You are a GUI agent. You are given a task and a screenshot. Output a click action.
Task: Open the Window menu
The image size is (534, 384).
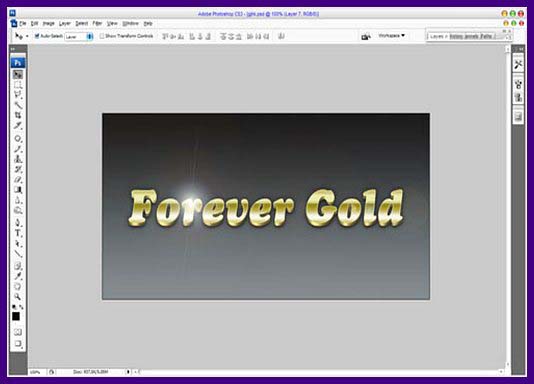pos(130,23)
